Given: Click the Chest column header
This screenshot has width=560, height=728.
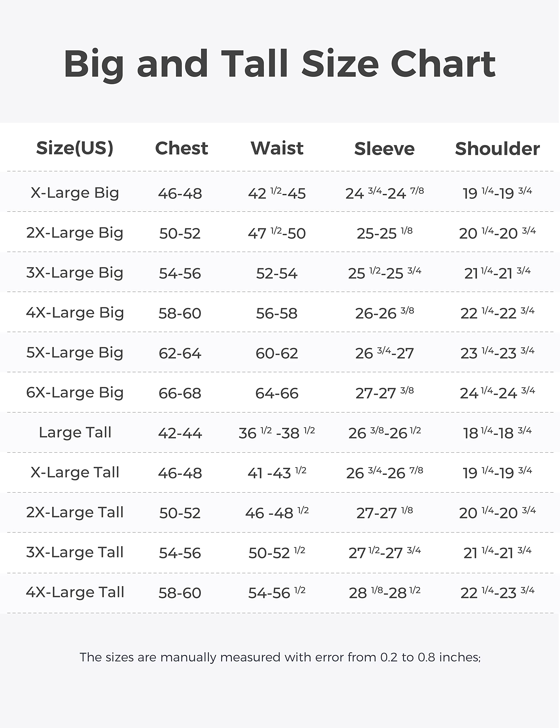Looking at the screenshot, I should [x=181, y=148].
